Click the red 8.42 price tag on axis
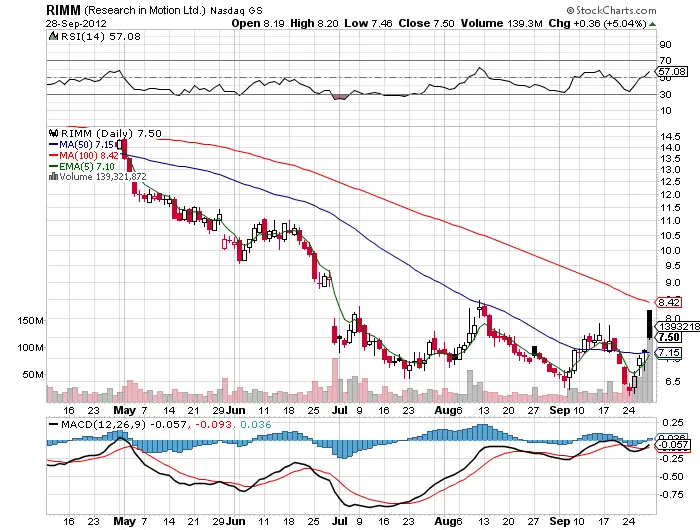700x530 pixels. [x=668, y=302]
